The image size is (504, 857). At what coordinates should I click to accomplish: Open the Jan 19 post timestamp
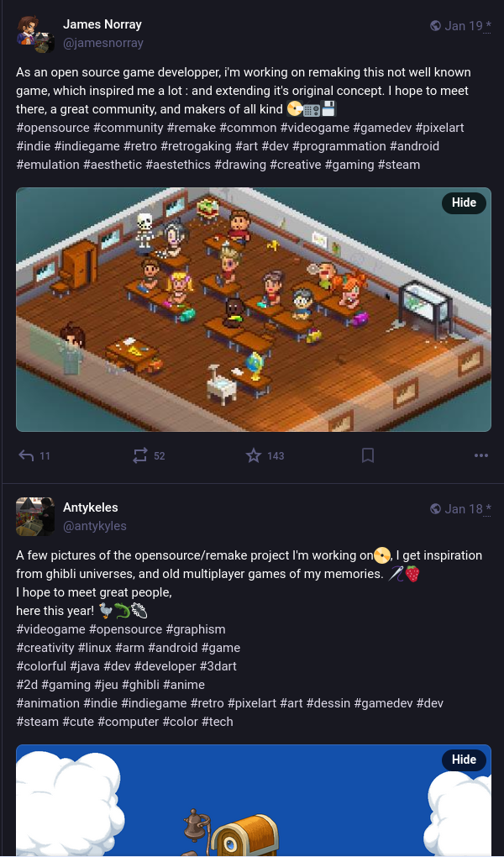pos(464,26)
